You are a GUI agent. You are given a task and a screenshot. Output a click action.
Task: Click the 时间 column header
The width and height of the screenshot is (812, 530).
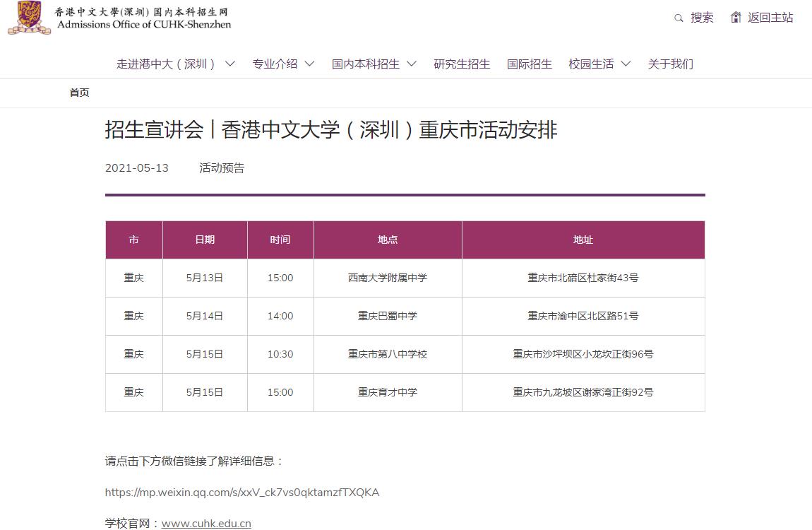(x=280, y=240)
